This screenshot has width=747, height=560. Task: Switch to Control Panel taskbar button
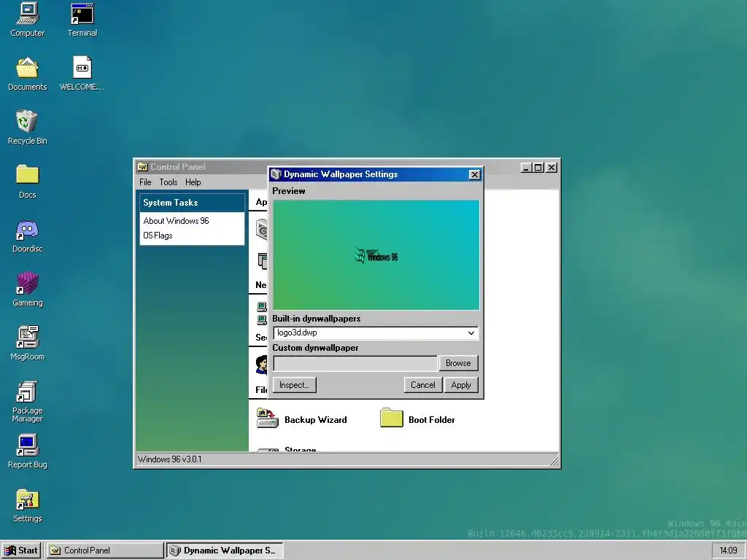105,551
